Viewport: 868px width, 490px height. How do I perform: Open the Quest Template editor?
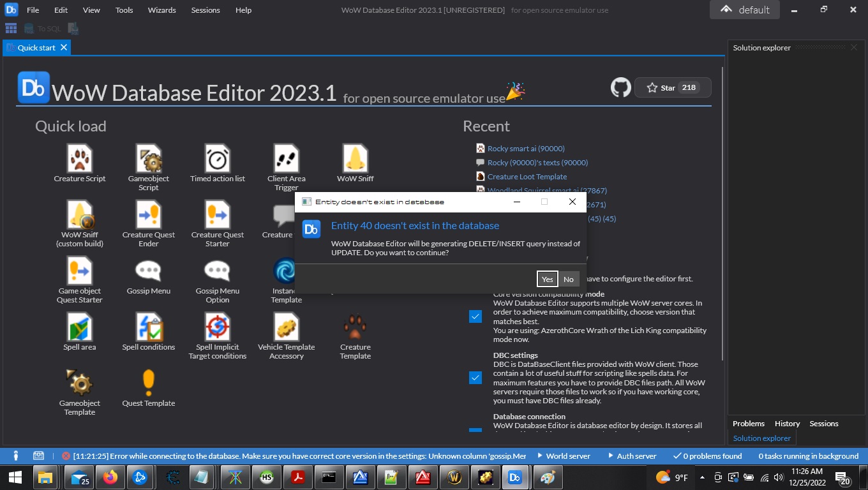149,388
